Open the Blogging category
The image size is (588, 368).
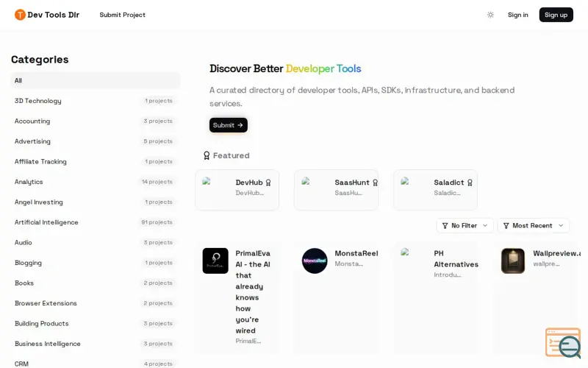pyautogui.click(x=96, y=263)
